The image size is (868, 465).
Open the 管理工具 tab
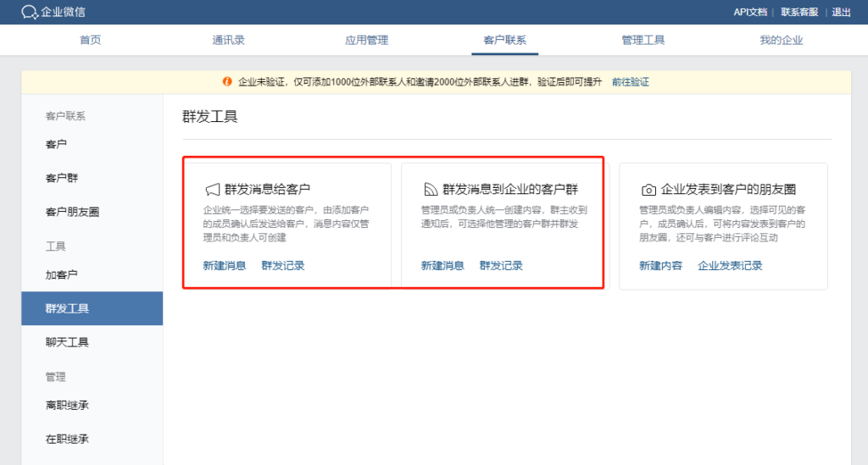pos(643,41)
